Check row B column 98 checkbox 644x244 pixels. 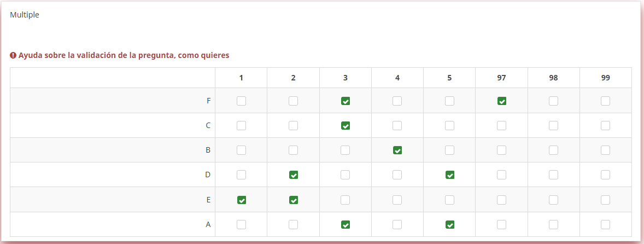[553, 150]
